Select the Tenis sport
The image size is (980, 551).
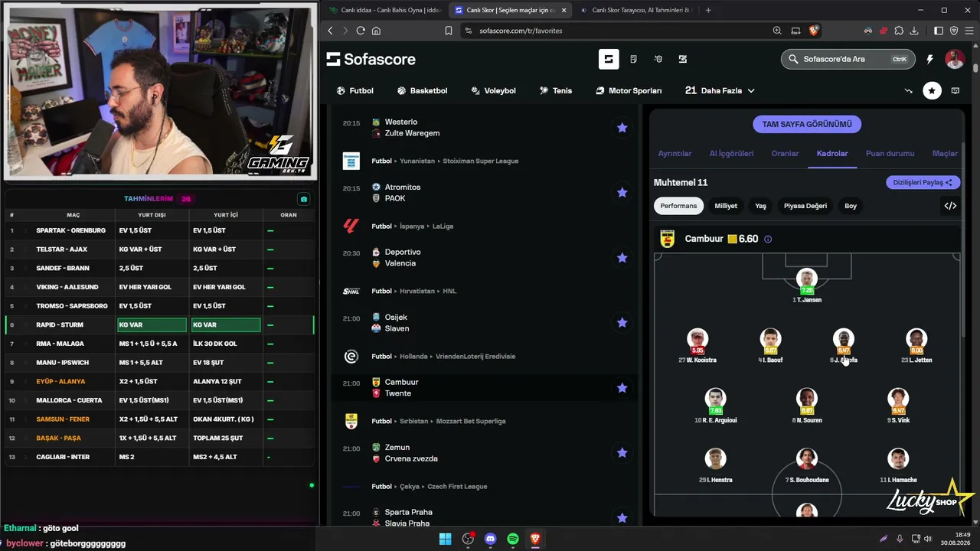(x=556, y=90)
